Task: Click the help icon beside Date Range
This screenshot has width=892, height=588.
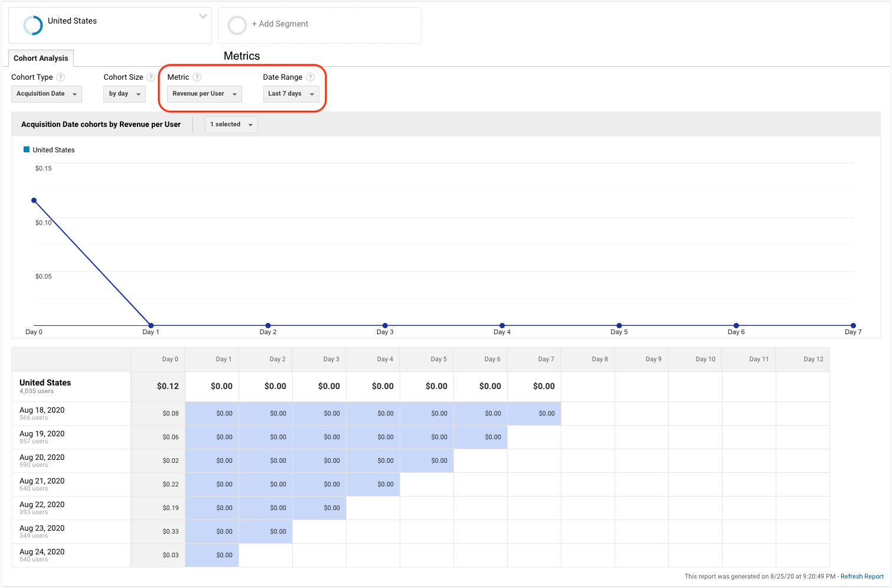Action: click(311, 77)
